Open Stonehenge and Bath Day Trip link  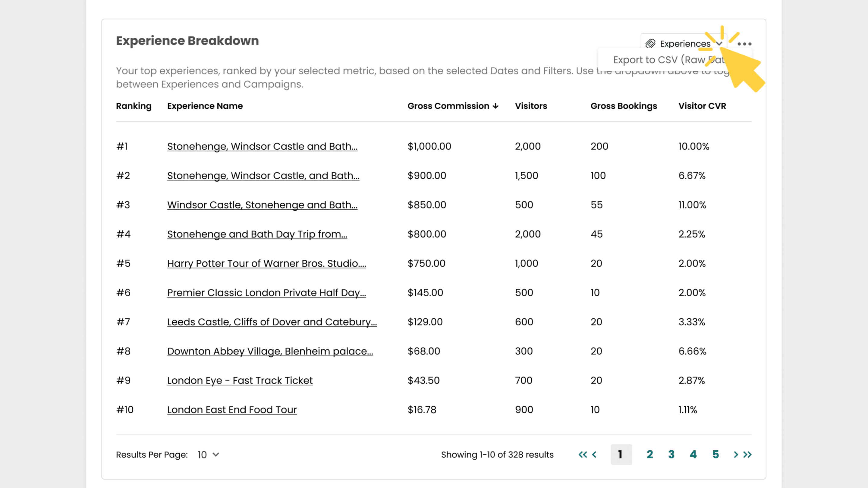[257, 234]
